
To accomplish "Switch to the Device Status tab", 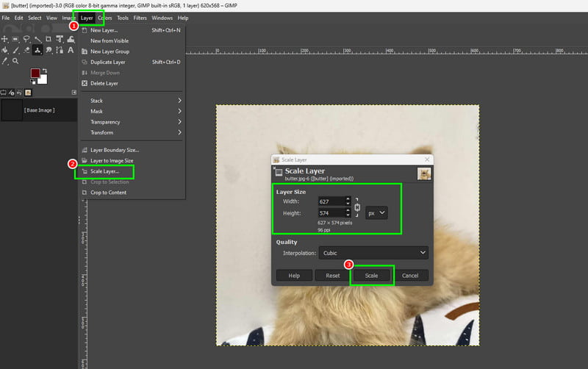I will pyautogui.click(x=11, y=93).
